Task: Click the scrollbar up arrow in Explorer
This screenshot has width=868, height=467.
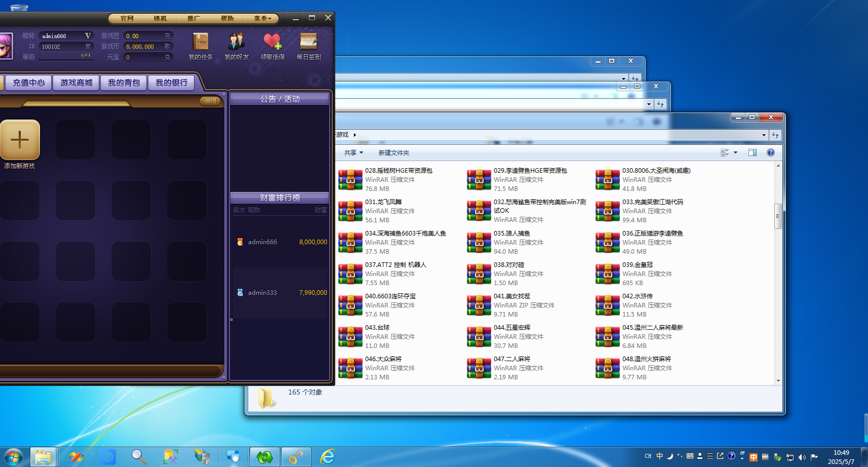Action: (778, 166)
